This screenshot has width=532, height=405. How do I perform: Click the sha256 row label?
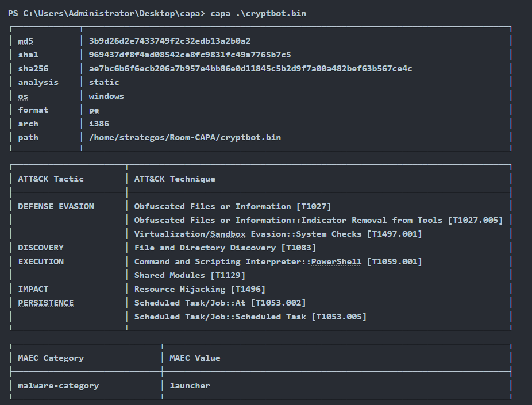pyautogui.click(x=33, y=68)
